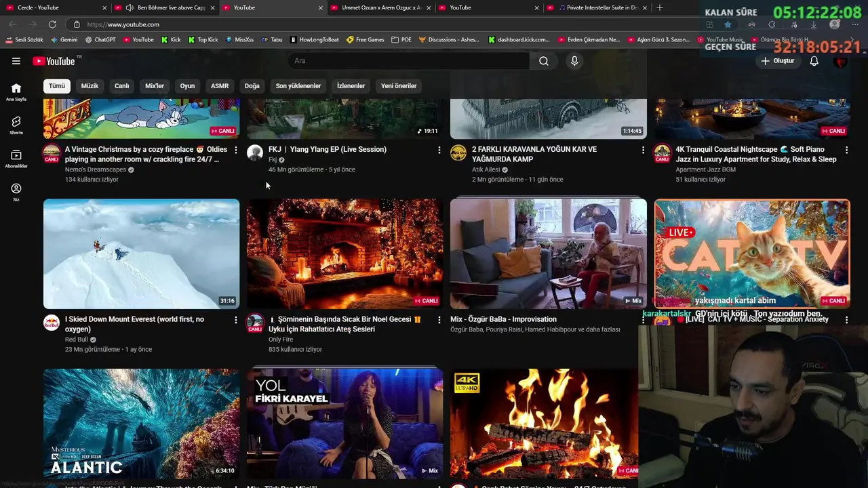This screenshot has height=488, width=868.
Task: Open the Özgür BaBa Improvisation mix thumbnail
Action: (x=549, y=253)
